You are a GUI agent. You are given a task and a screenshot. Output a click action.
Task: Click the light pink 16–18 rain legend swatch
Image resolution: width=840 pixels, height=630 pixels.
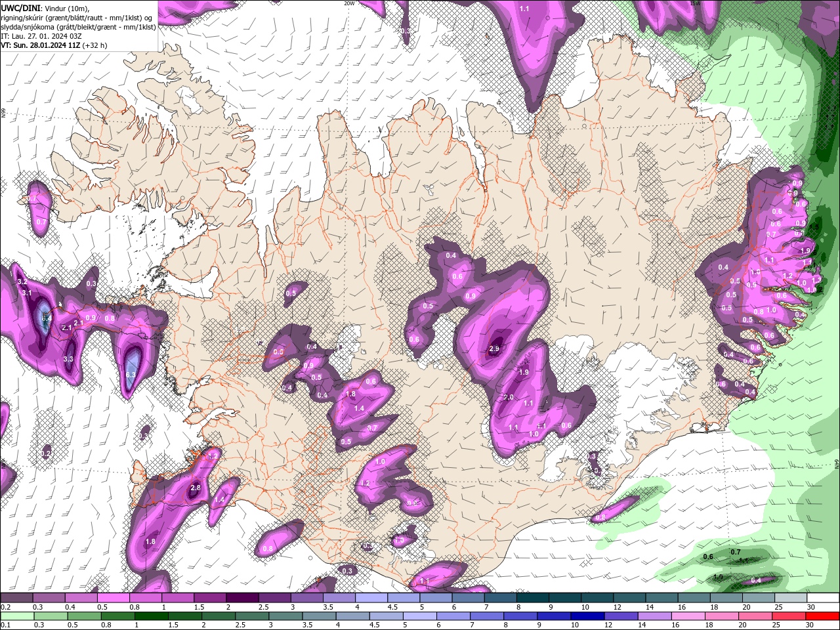tap(687, 616)
